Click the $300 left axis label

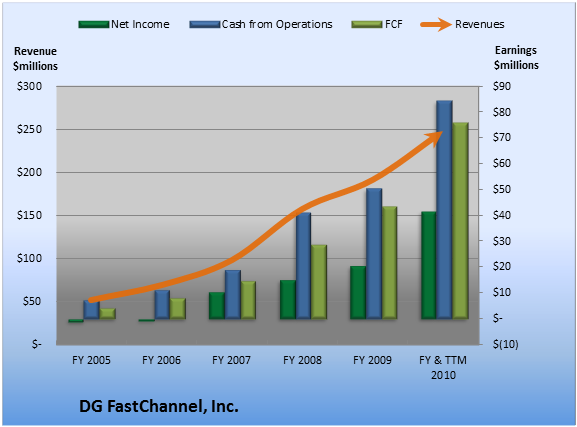click(x=29, y=86)
